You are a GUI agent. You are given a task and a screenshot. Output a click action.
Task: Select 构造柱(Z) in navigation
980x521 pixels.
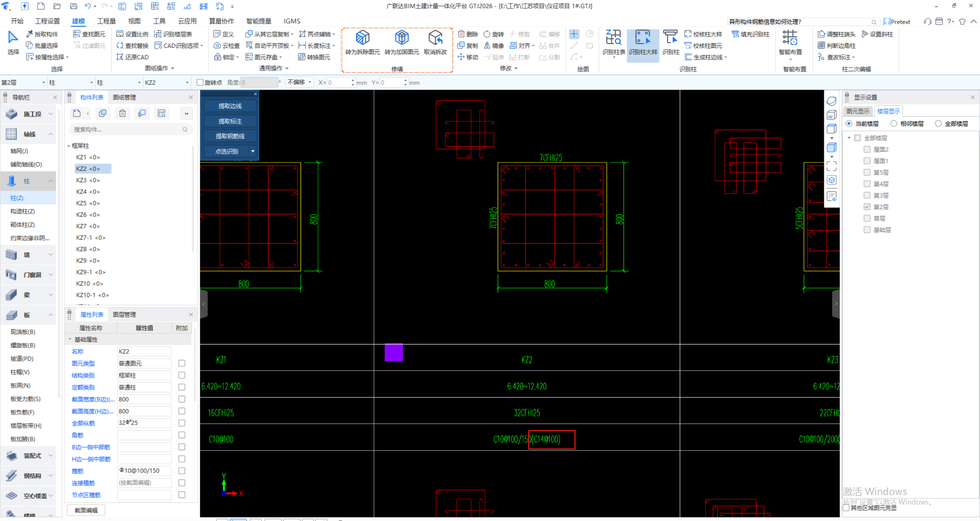[x=23, y=211]
